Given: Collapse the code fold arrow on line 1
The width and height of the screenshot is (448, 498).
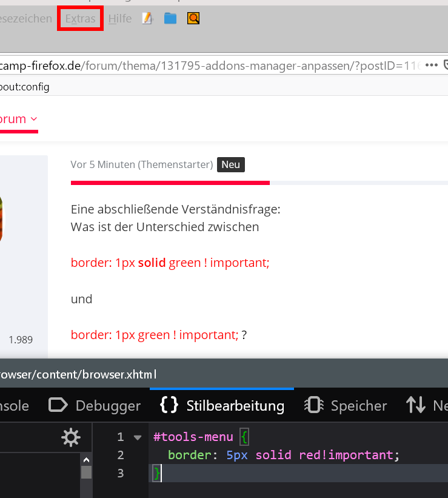Looking at the screenshot, I should click(x=138, y=437).
